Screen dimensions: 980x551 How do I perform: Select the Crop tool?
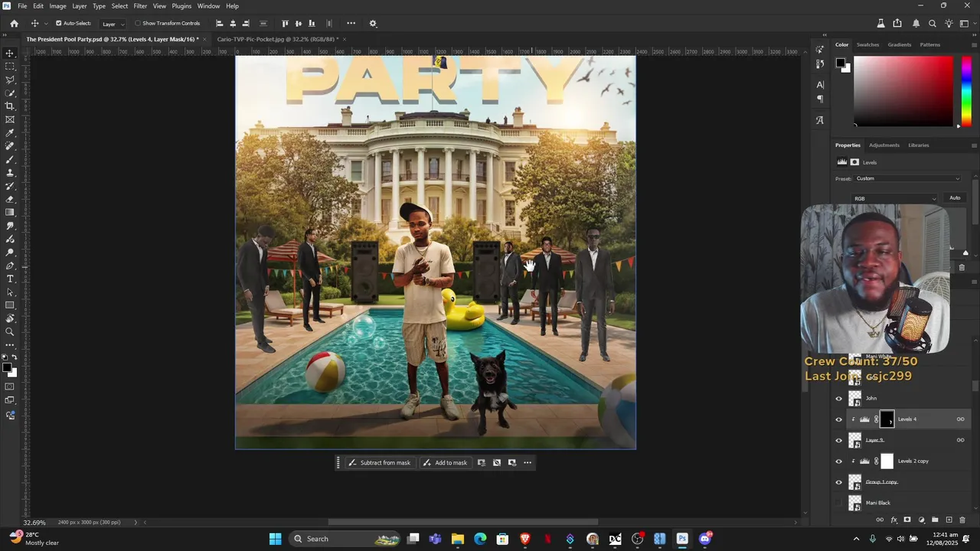click(x=10, y=106)
